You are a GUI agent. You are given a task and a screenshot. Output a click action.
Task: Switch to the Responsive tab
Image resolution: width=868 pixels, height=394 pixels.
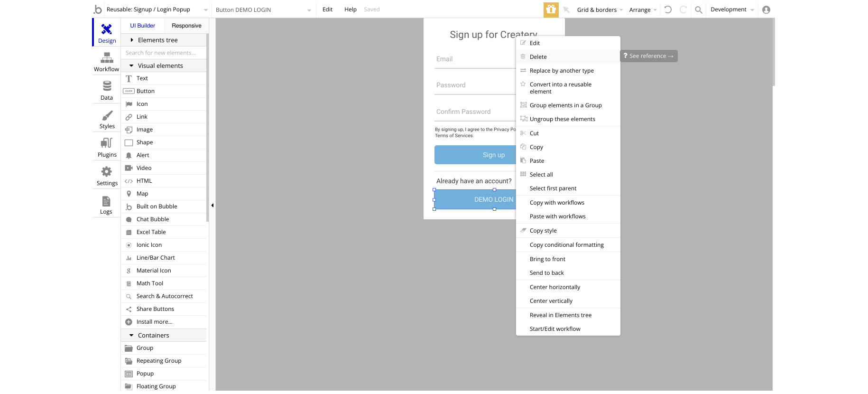[x=186, y=26]
